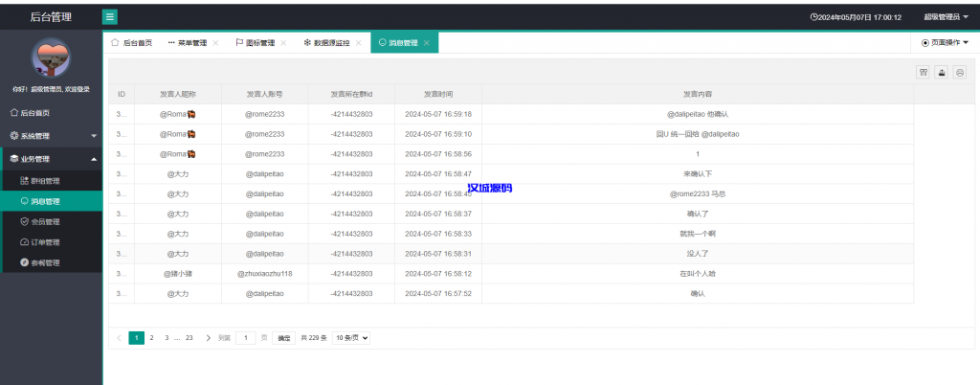Switch to the 图标管理 tab
This screenshot has width=980, height=385.
click(255, 43)
